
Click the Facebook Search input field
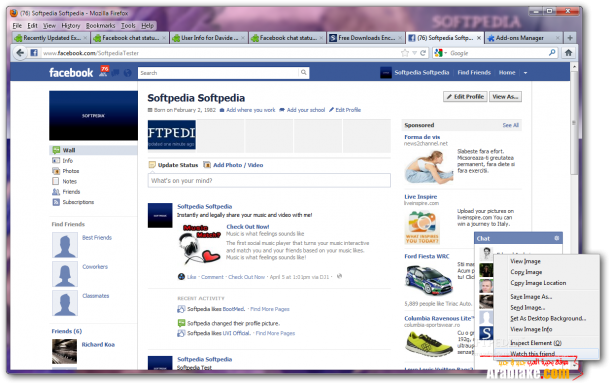[x=219, y=73]
